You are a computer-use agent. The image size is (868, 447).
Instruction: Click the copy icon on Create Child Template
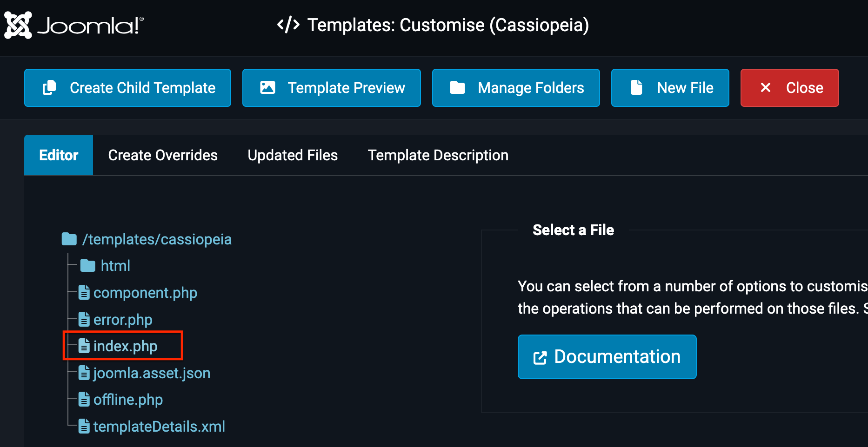point(49,88)
